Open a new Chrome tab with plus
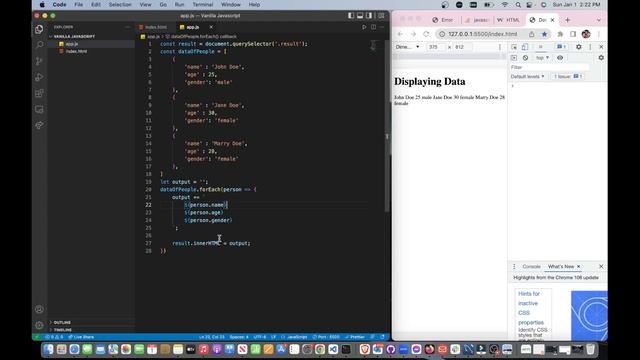The height and width of the screenshot is (360, 640). [567, 20]
